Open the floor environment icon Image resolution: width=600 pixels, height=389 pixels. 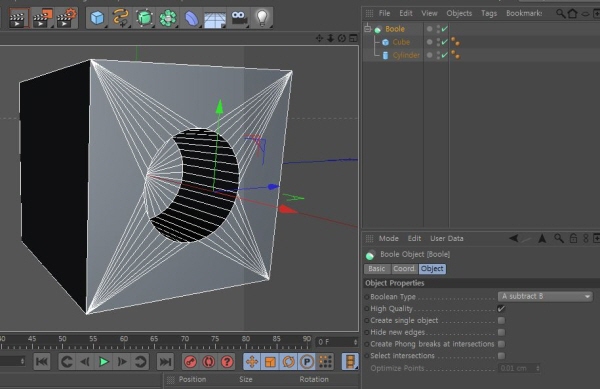215,19
